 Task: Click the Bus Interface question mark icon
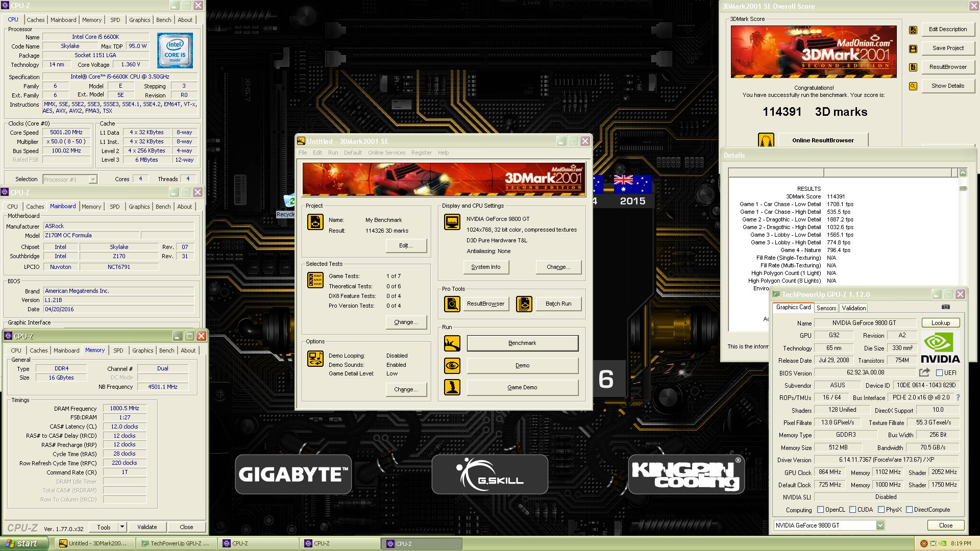958,397
